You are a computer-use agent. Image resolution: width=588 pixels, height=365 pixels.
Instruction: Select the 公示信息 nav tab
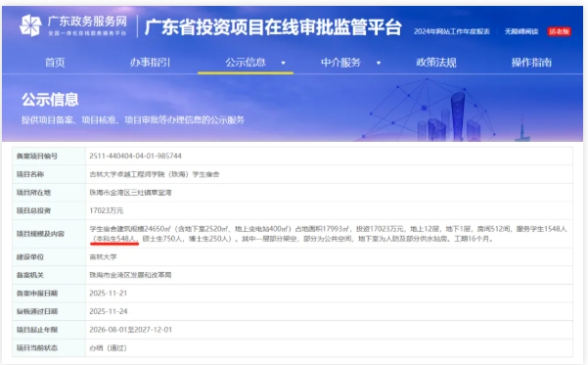click(246, 63)
